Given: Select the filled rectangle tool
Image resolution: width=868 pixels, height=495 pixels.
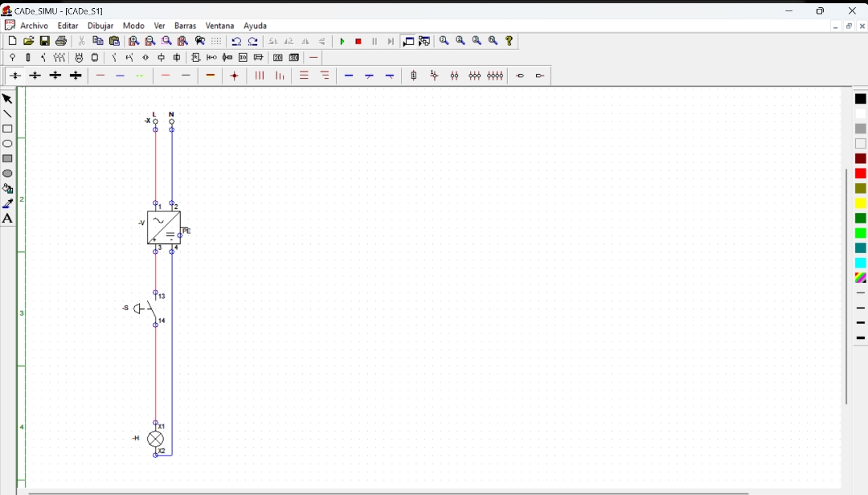Looking at the screenshot, I should 7,159.
